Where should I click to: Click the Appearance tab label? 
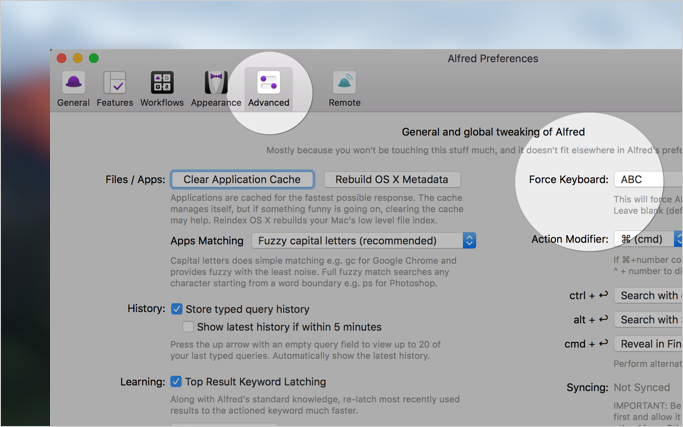pyautogui.click(x=216, y=103)
